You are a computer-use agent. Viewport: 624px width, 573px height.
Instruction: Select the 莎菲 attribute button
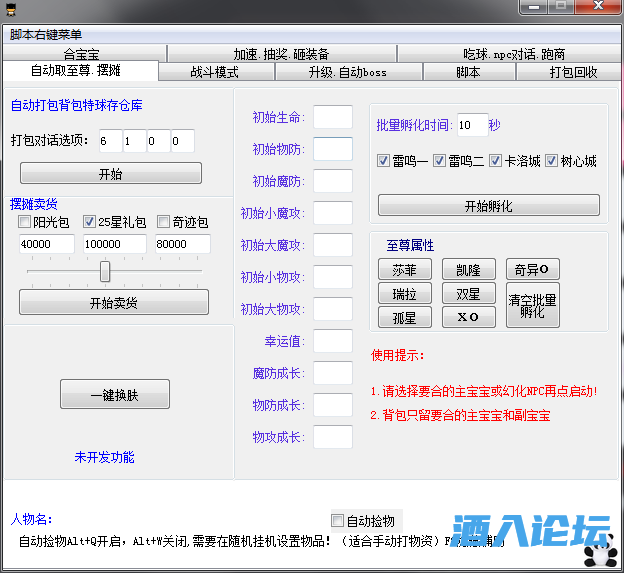pos(404,270)
